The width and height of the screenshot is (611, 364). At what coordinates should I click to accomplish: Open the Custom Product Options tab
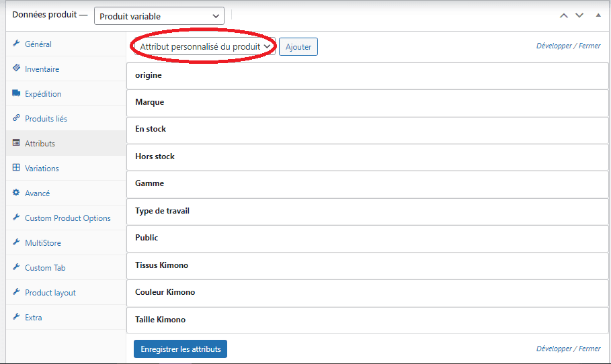point(66,218)
